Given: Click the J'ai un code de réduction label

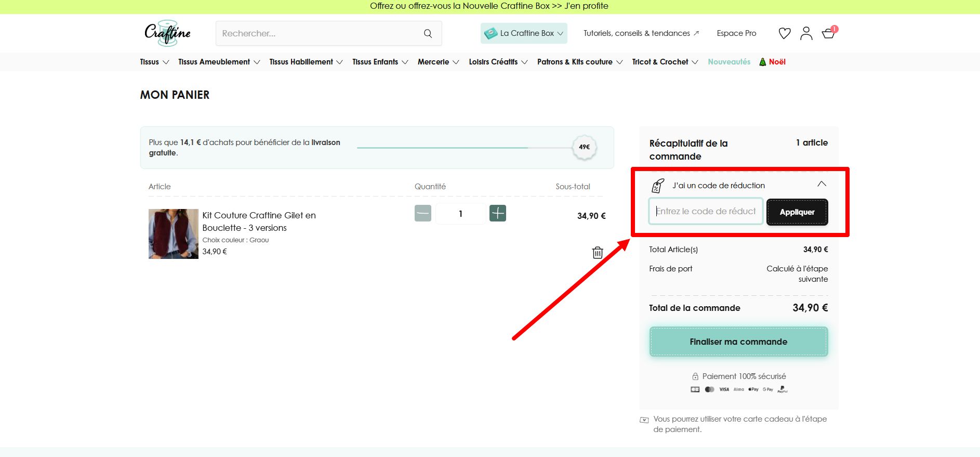Looking at the screenshot, I should tap(719, 186).
